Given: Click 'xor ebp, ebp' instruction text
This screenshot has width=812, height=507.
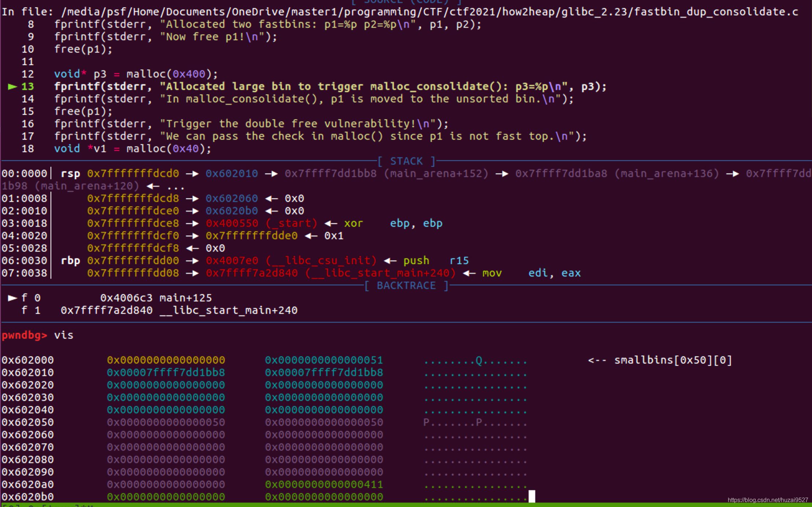Looking at the screenshot, I should (x=393, y=224).
